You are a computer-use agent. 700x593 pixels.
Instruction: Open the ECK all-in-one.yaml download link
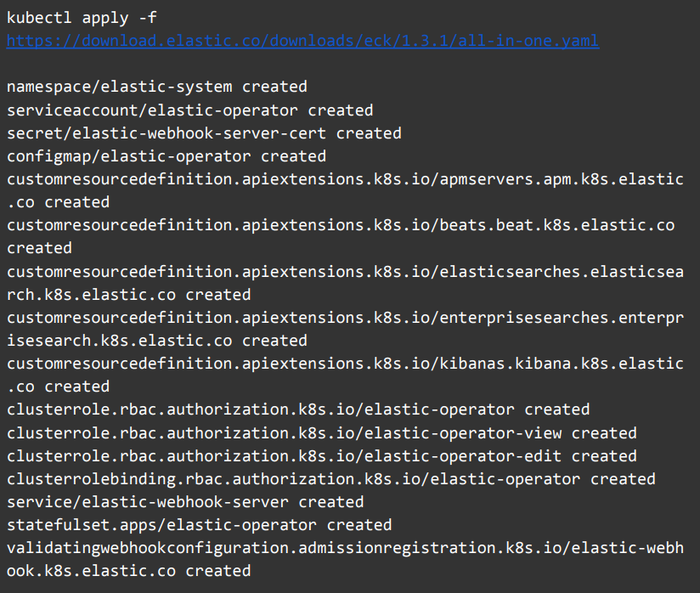click(x=302, y=41)
